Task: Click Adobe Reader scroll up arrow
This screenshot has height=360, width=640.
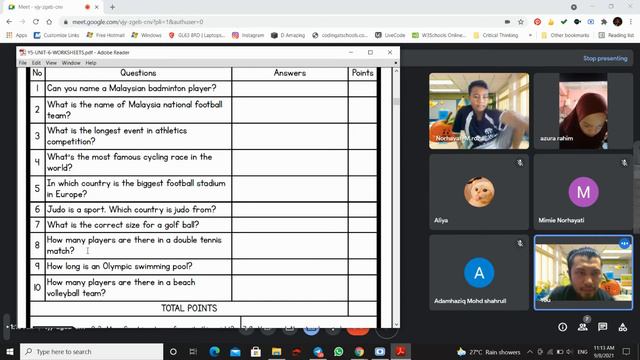Action: 396,71
